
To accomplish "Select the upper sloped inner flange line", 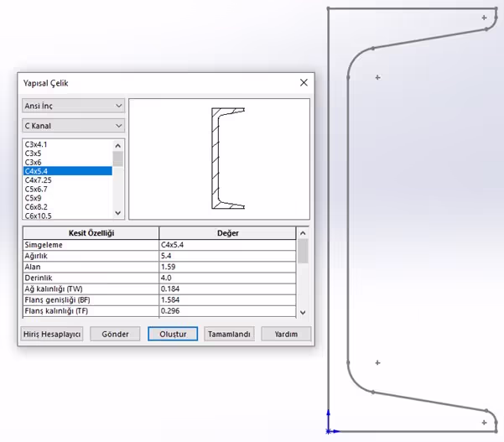I will (429, 39).
